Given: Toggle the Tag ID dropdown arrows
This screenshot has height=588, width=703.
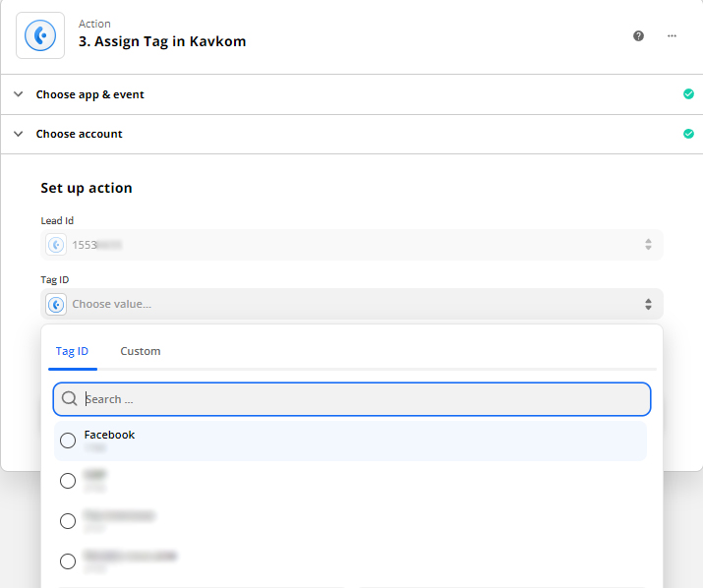Looking at the screenshot, I should click(648, 304).
